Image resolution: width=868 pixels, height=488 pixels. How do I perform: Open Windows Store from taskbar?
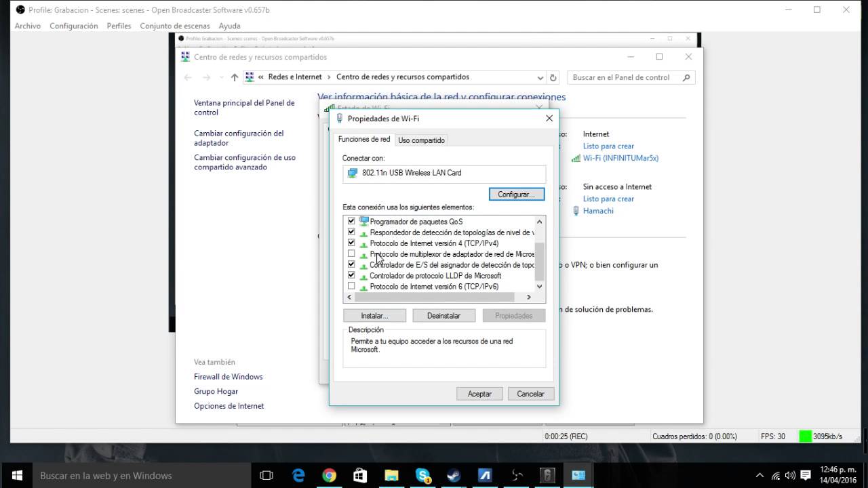pos(360,476)
